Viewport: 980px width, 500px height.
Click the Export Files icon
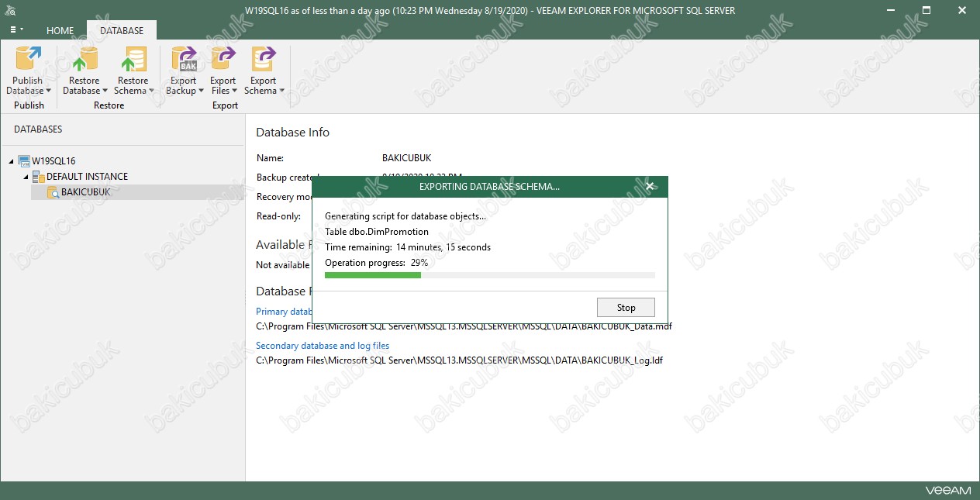223,60
